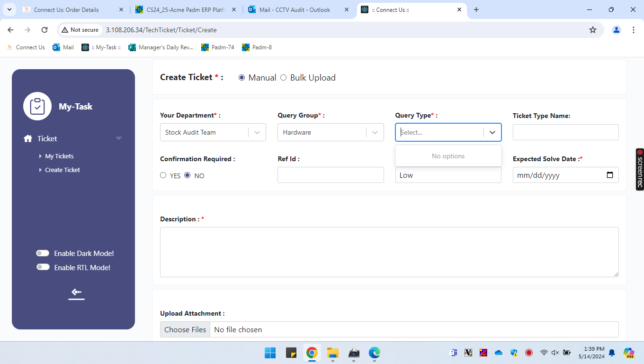Image resolution: width=644 pixels, height=364 pixels.
Task: Reload the page
Action: [45, 30]
